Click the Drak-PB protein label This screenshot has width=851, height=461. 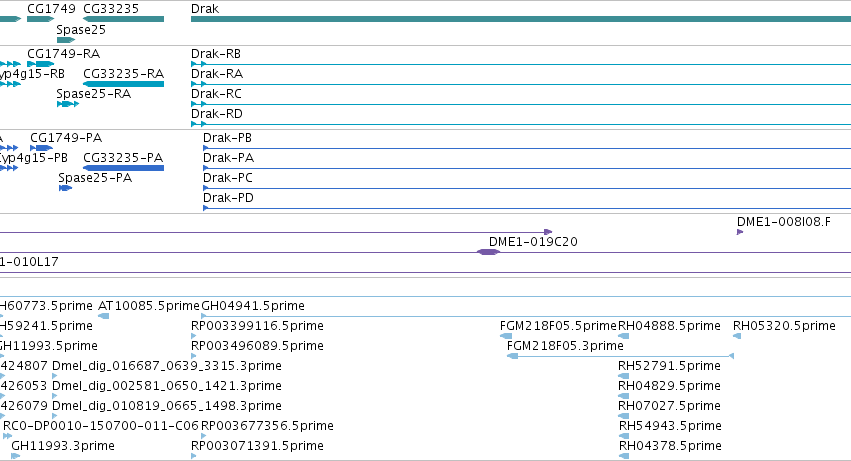point(227,138)
